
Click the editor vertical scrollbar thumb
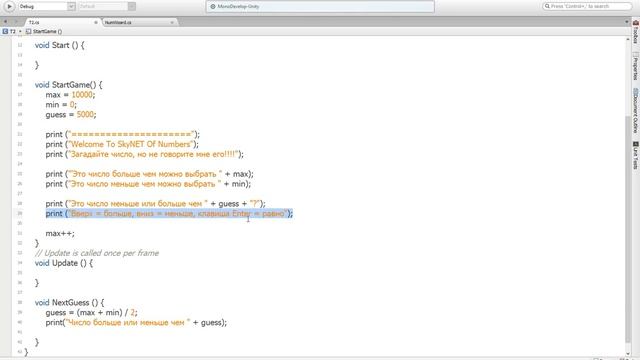[628, 230]
